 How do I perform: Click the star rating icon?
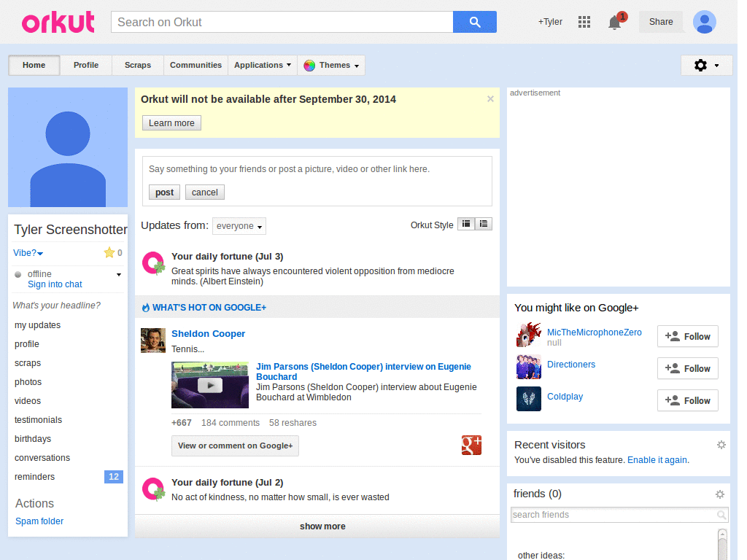coord(109,252)
